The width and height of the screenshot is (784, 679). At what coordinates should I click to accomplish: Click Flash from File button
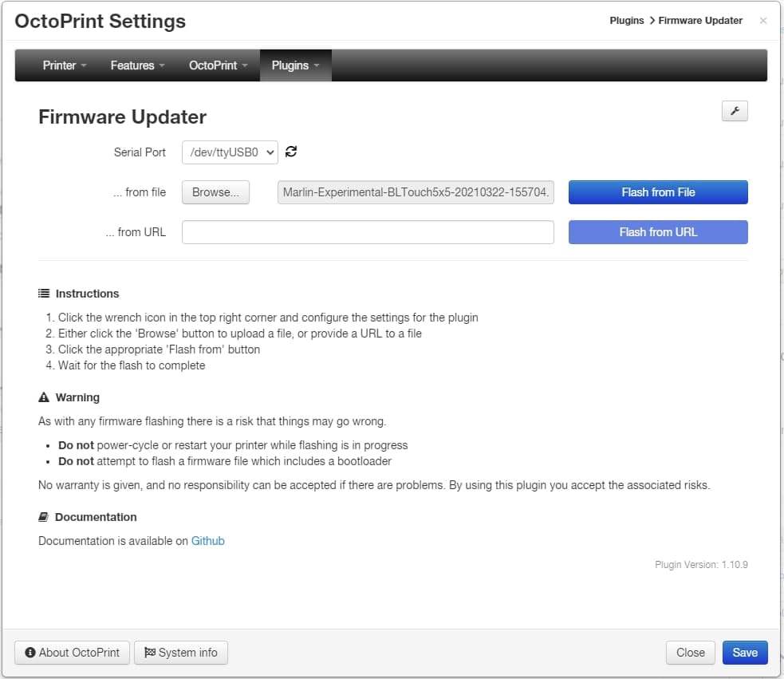tap(658, 192)
